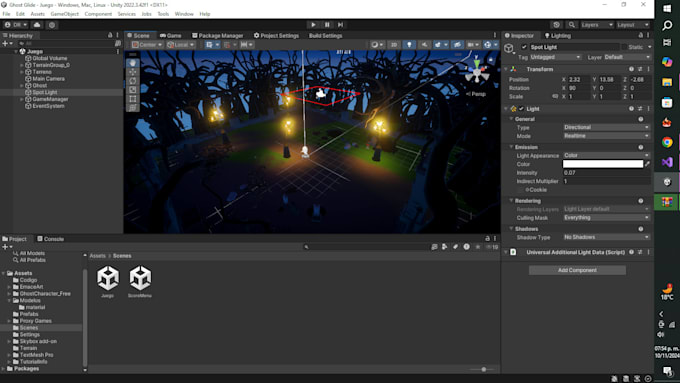The width and height of the screenshot is (680, 383).
Task: Toggle 2D view mode
Action: [394, 45]
